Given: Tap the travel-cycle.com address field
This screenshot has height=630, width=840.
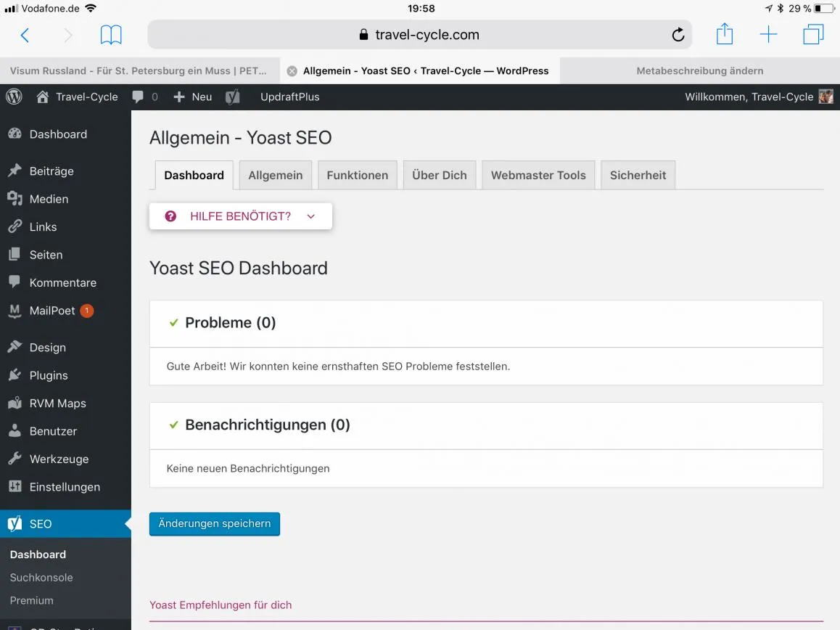Looking at the screenshot, I should (x=419, y=35).
